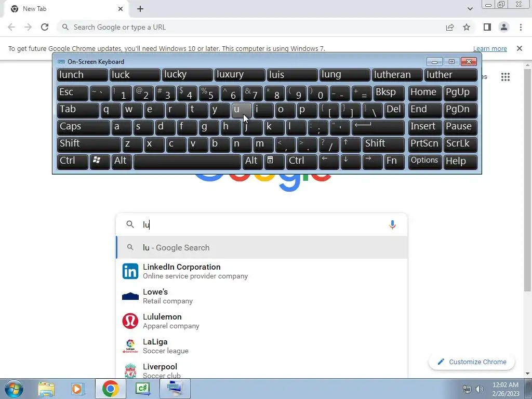Viewport: 532px width, 399px height.
Task: Pick the 'luck' word prediction
Action: (x=135, y=75)
